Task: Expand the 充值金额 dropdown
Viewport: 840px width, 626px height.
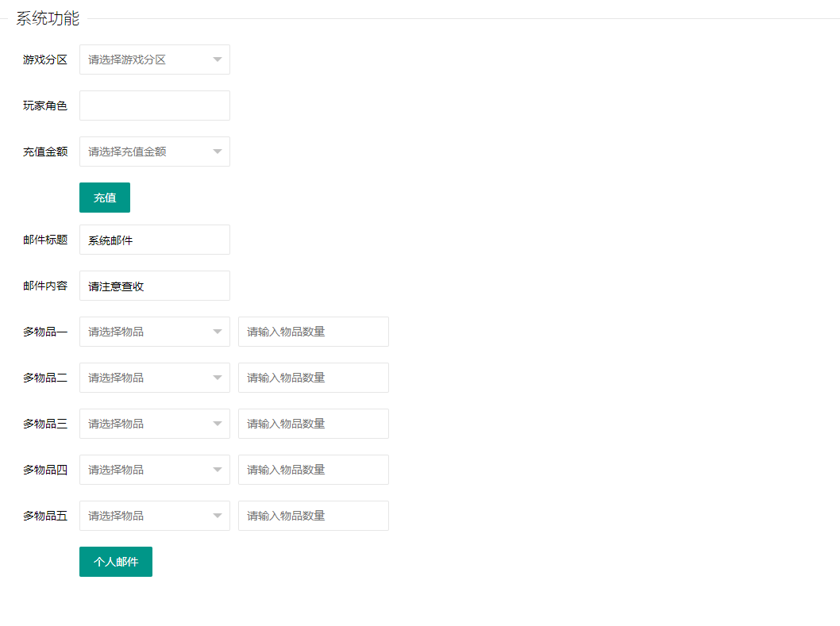Action: pyautogui.click(x=147, y=152)
